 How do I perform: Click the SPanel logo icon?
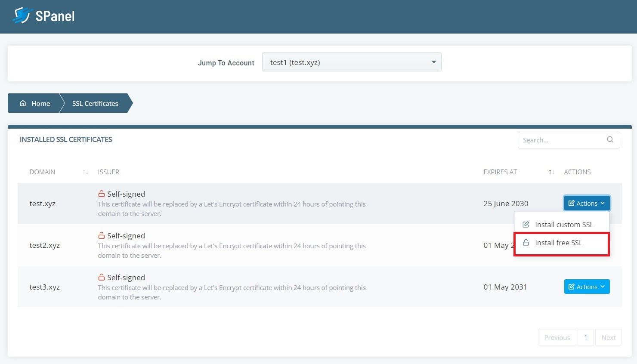click(22, 15)
